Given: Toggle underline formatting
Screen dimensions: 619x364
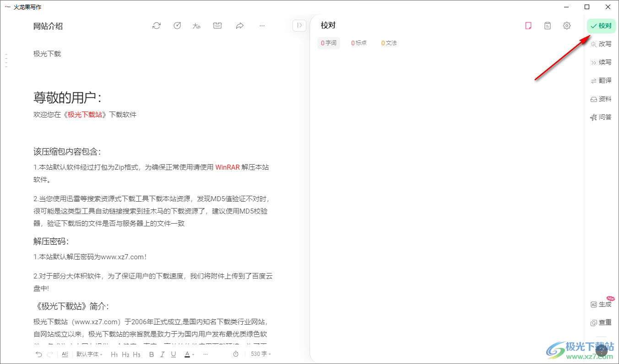Looking at the screenshot, I should (174, 354).
